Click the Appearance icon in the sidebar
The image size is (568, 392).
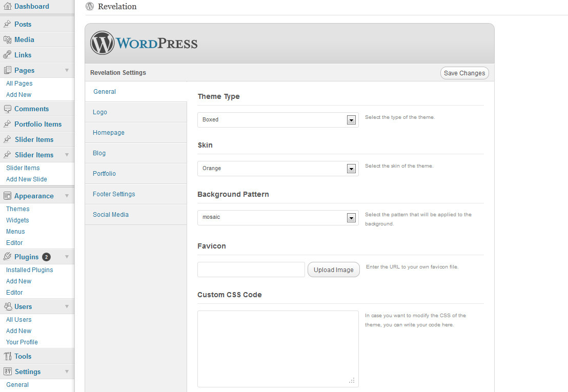click(7, 196)
